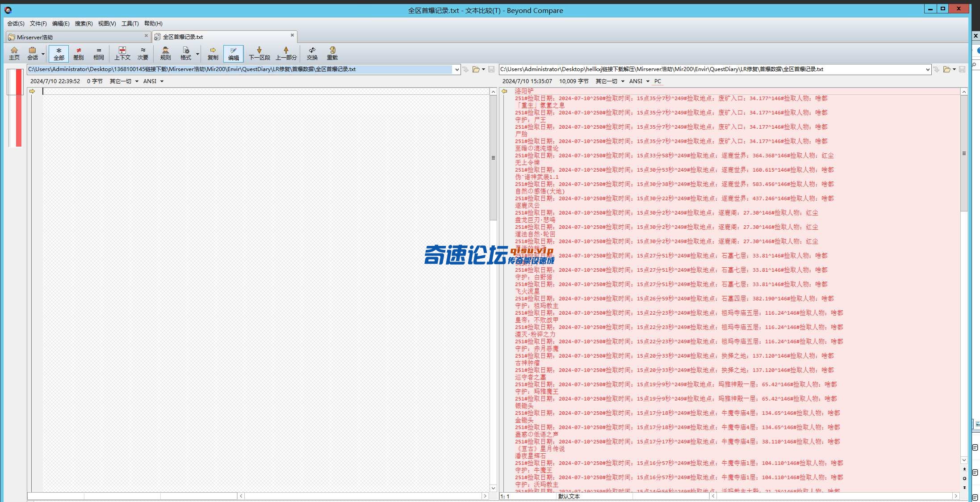Viewport: 980px width, 502px height.
Task: Click the right browse-for-file folder icon
Action: coord(947,69)
